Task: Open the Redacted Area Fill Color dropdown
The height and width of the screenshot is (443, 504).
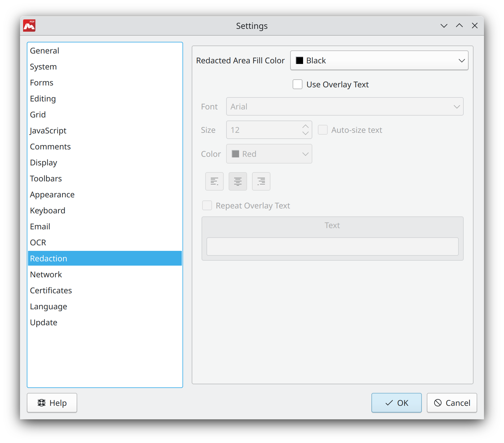Action: pyautogui.click(x=379, y=61)
